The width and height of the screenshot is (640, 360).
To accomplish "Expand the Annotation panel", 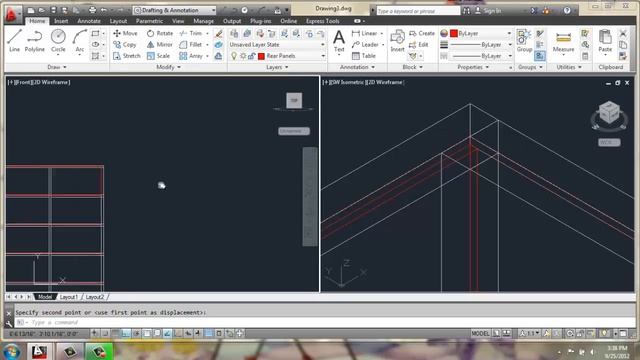I will pos(357,67).
